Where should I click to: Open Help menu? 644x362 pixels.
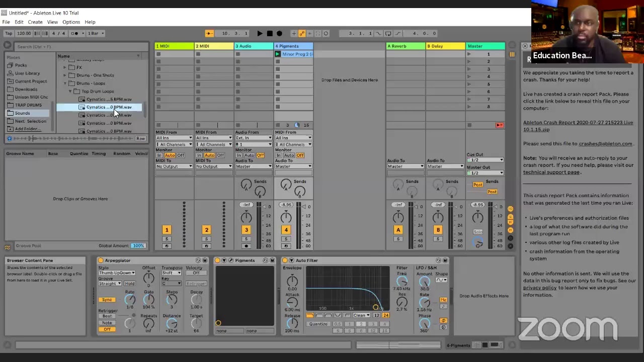pyautogui.click(x=90, y=22)
